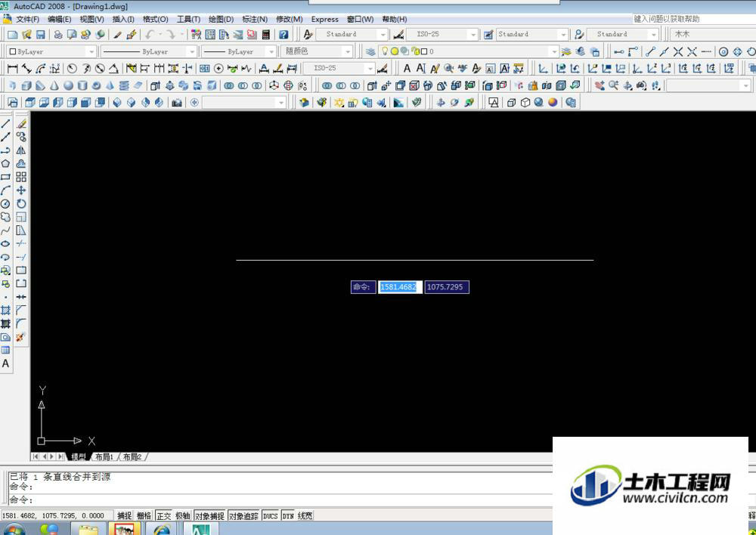756x535 pixels.
Task: Click the dynamic input X value 1581.4682
Action: [400, 287]
